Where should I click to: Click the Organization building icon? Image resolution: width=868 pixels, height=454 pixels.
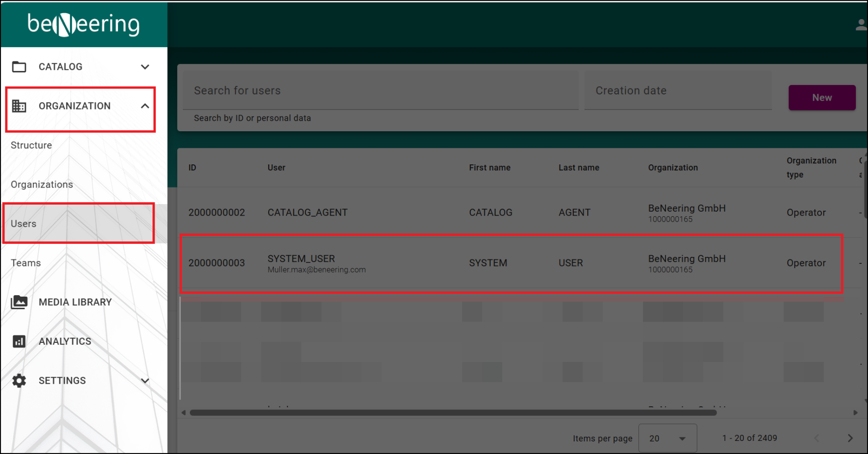coord(19,106)
